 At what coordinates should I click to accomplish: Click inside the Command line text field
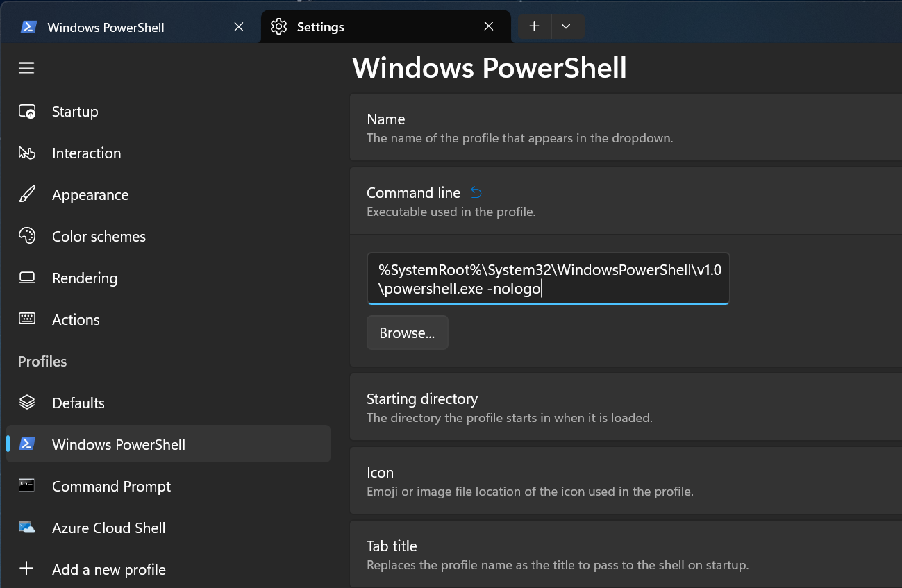pos(548,278)
